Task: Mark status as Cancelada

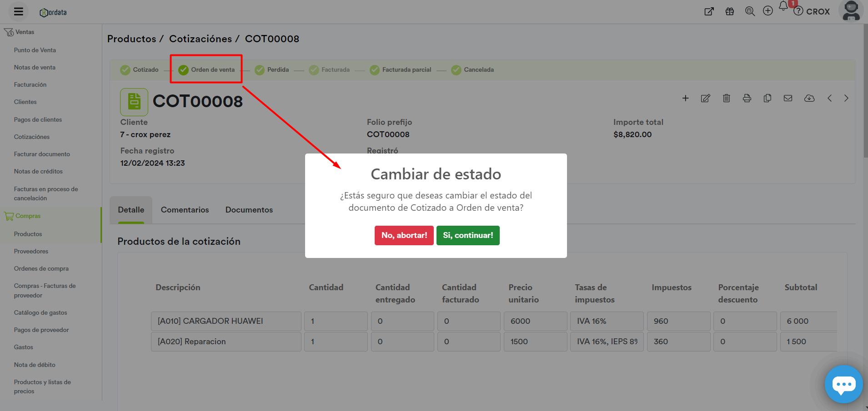Action: click(472, 69)
